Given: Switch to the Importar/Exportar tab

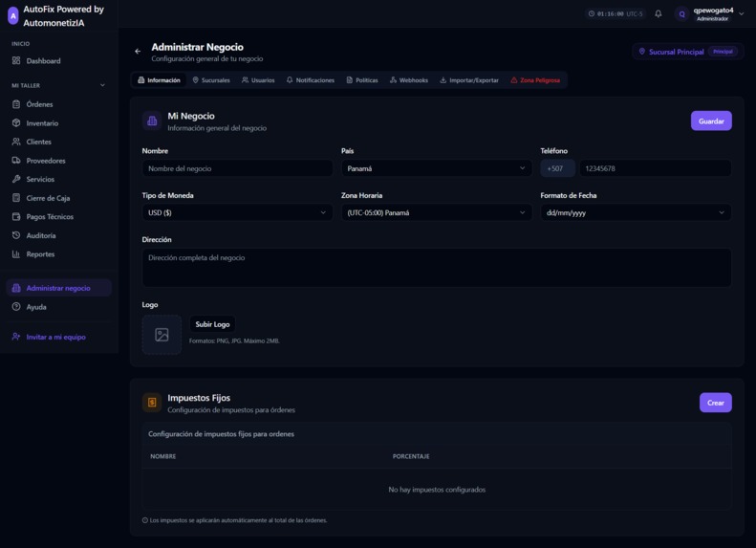Looking at the screenshot, I should click(x=469, y=80).
